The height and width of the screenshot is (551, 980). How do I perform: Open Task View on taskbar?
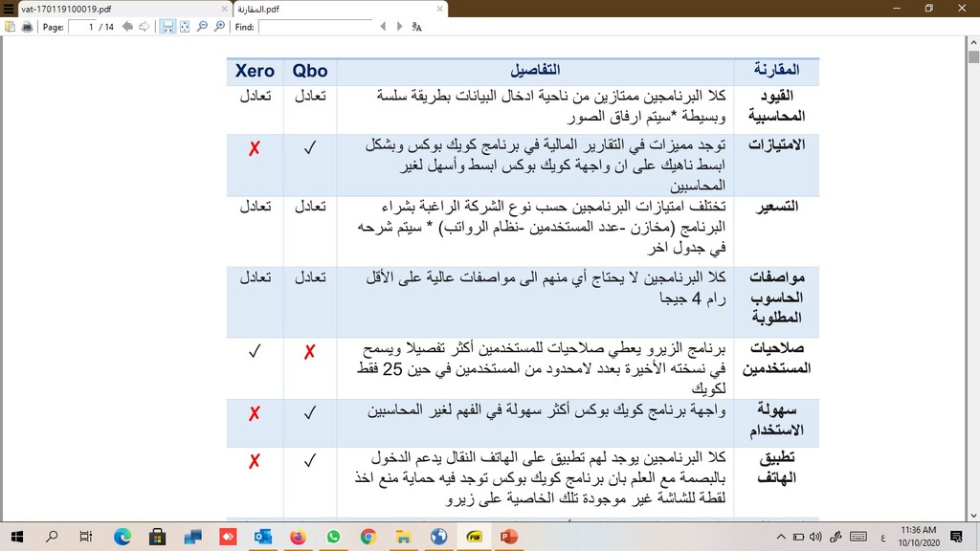click(85, 537)
